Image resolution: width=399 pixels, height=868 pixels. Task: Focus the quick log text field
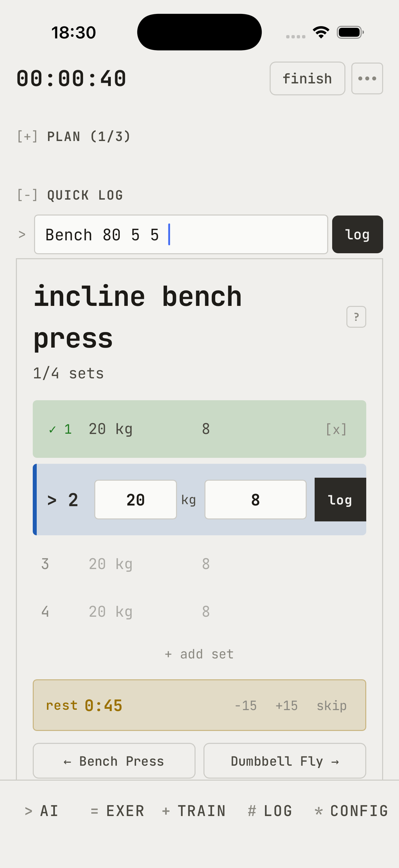pyautogui.click(x=181, y=234)
